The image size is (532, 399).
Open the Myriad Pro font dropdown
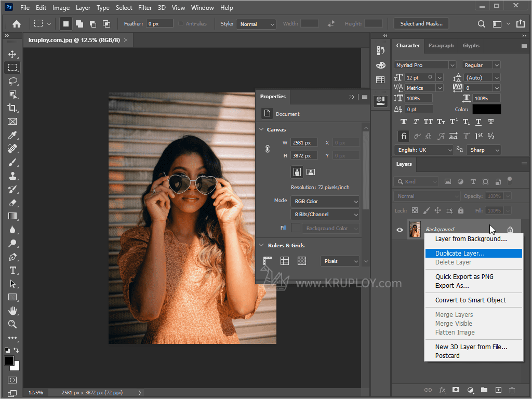(x=425, y=65)
